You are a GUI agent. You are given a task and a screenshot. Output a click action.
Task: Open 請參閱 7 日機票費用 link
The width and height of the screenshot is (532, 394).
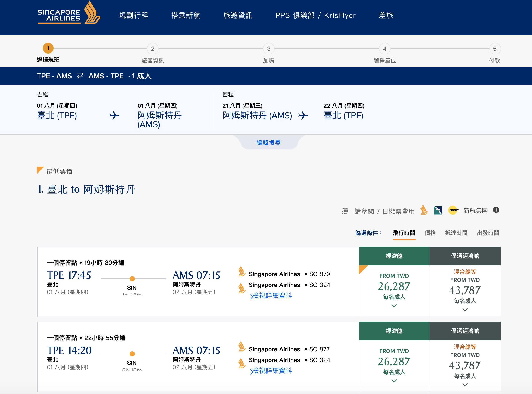[x=384, y=211]
